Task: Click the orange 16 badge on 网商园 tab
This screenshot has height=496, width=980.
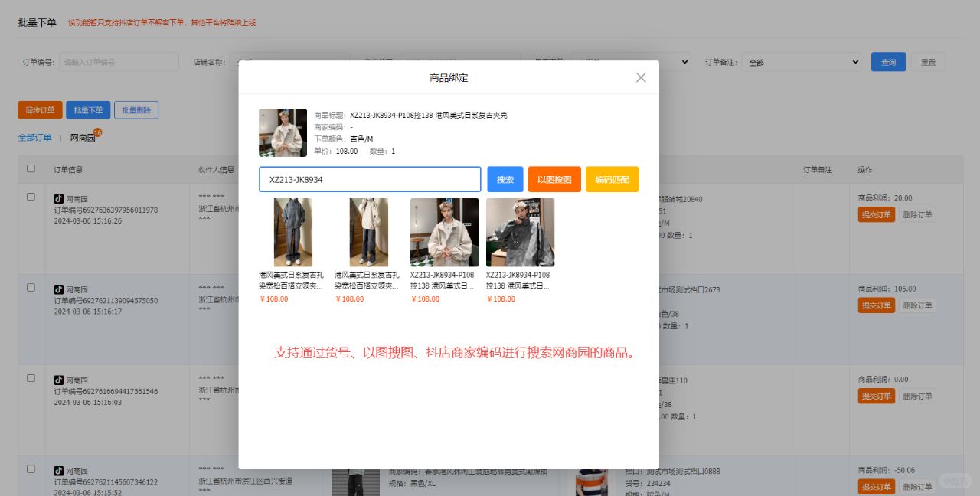Action: pyautogui.click(x=97, y=132)
